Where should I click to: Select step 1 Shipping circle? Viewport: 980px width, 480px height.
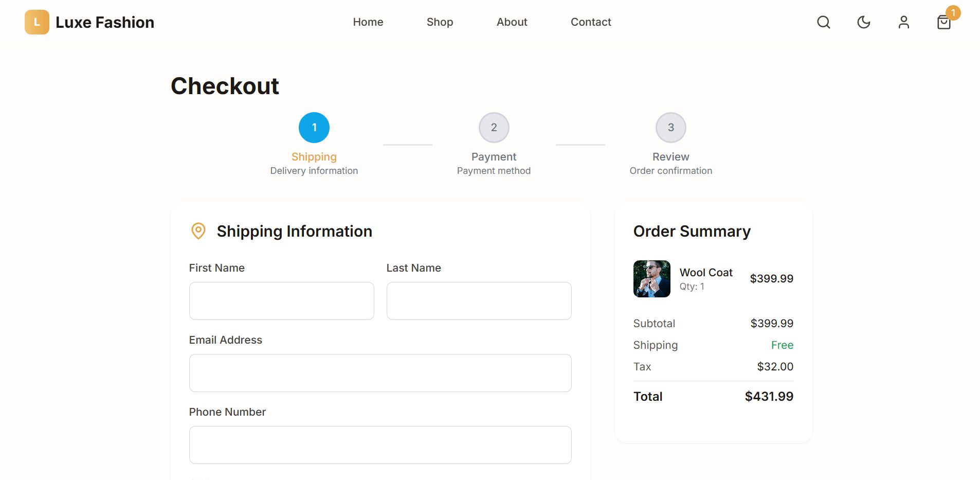point(314,128)
